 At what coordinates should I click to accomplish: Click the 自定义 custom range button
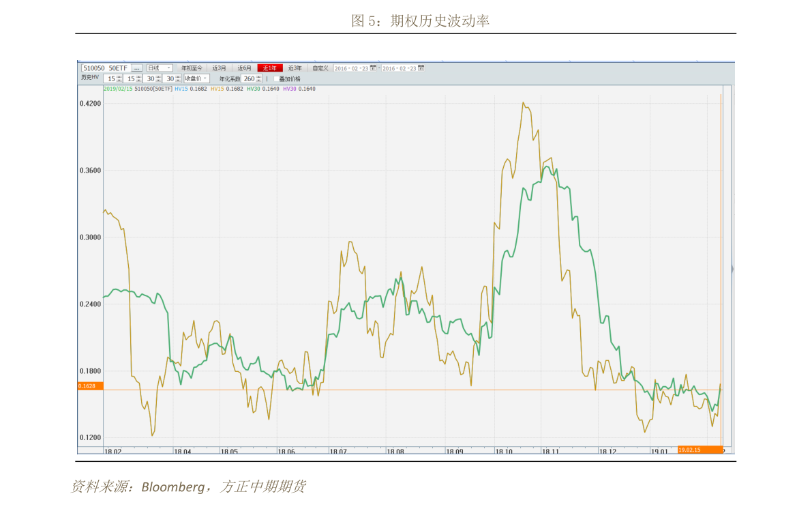tap(320, 68)
